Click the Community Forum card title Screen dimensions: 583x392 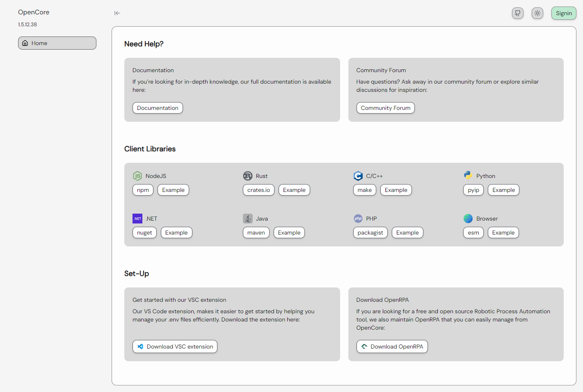click(381, 70)
